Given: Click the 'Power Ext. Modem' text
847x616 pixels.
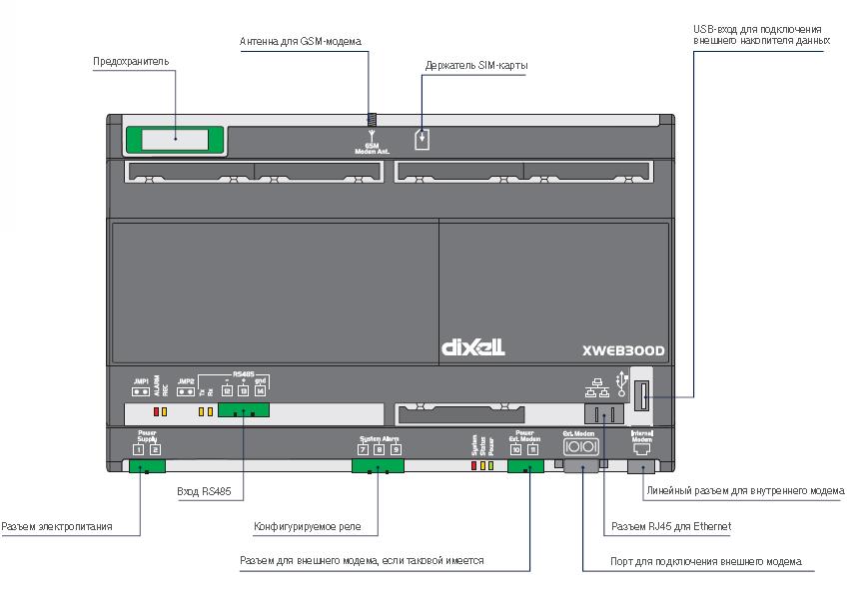Looking at the screenshot, I should point(524,436).
